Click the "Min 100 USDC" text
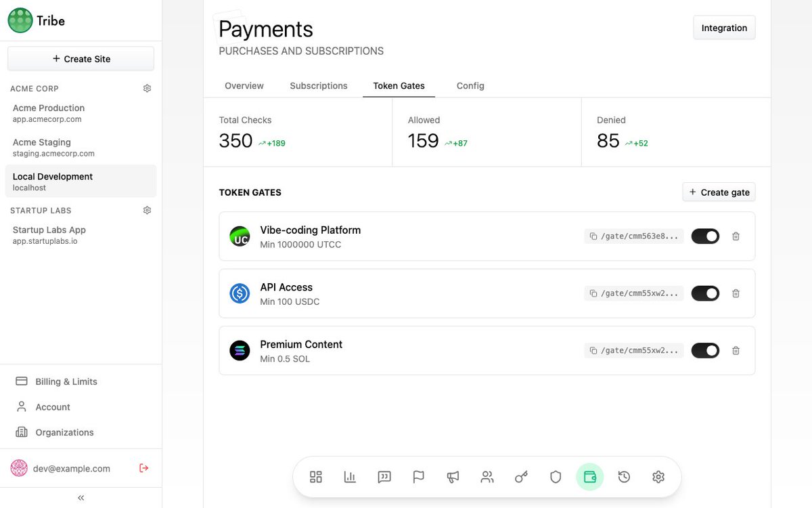Viewport: 812px width, 508px height. pos(290,301)
